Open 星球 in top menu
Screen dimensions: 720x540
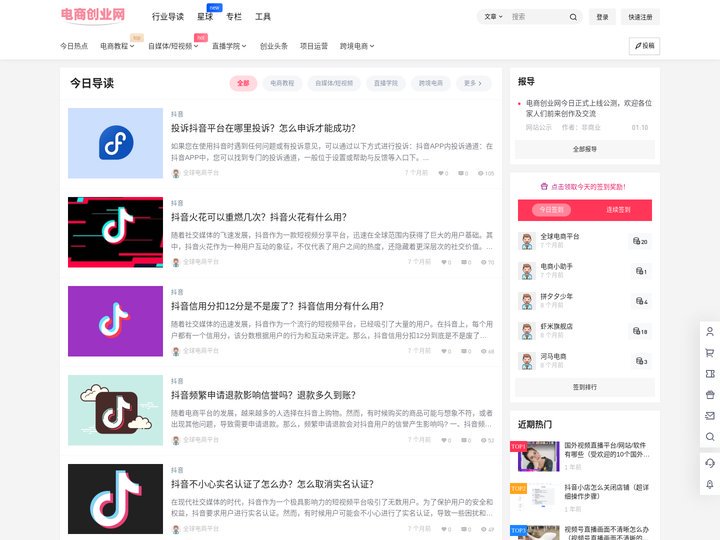coord(205,17)
